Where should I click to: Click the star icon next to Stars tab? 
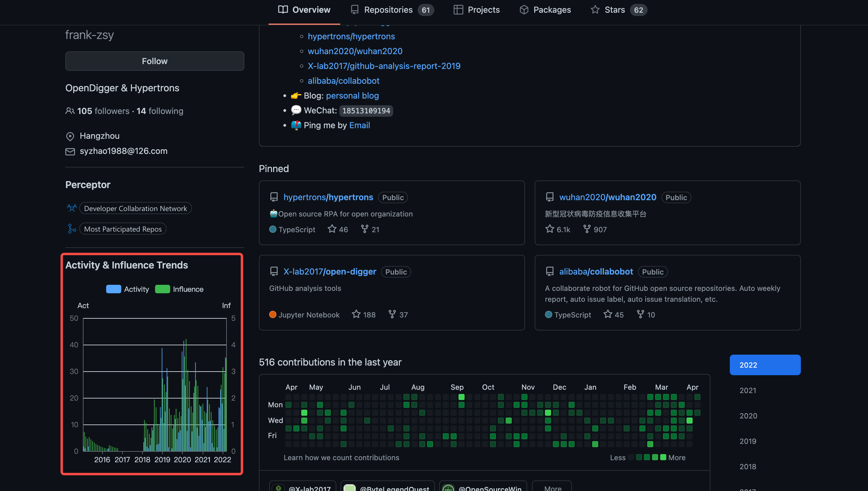[596, 10]
